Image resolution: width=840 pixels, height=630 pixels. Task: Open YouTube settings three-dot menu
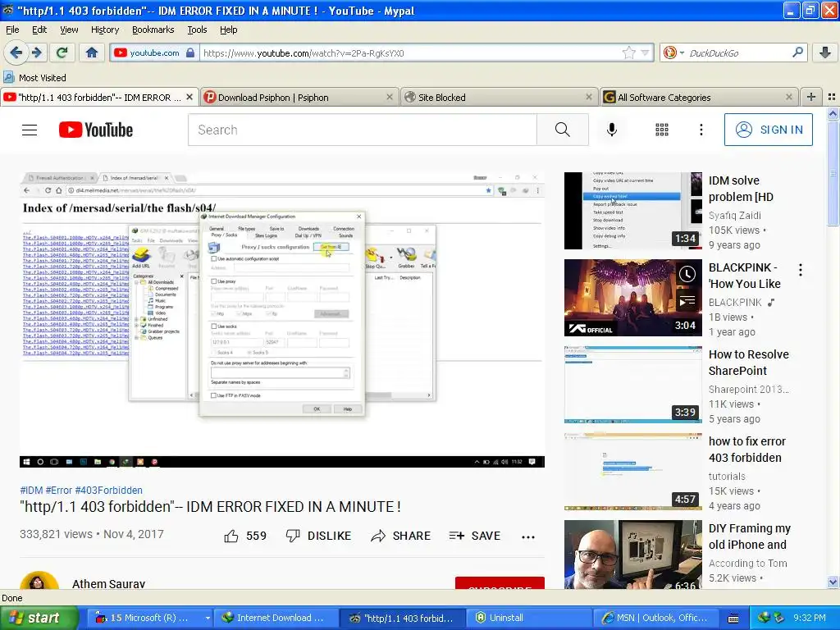pyautogui.click(x=701, y=130)
